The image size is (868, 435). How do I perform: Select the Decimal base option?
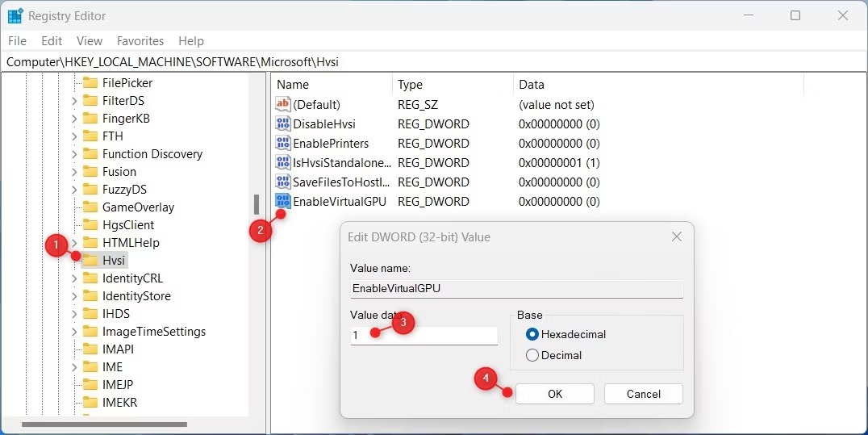[x=532, y=355]
